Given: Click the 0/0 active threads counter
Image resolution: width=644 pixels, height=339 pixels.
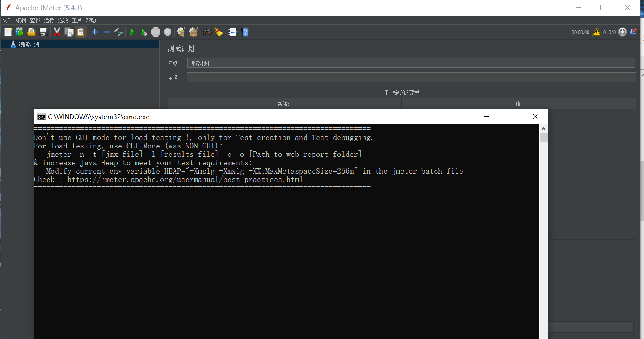Looking at the screenshot, I should pos(612,32).
